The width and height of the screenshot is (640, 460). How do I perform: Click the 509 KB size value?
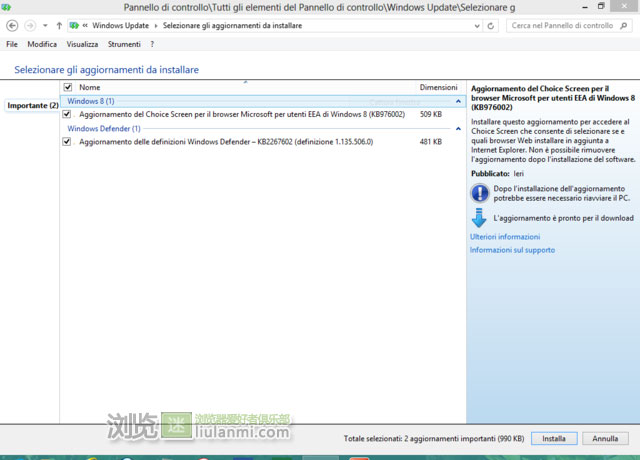pyautogui.click(x=431, y=114)
